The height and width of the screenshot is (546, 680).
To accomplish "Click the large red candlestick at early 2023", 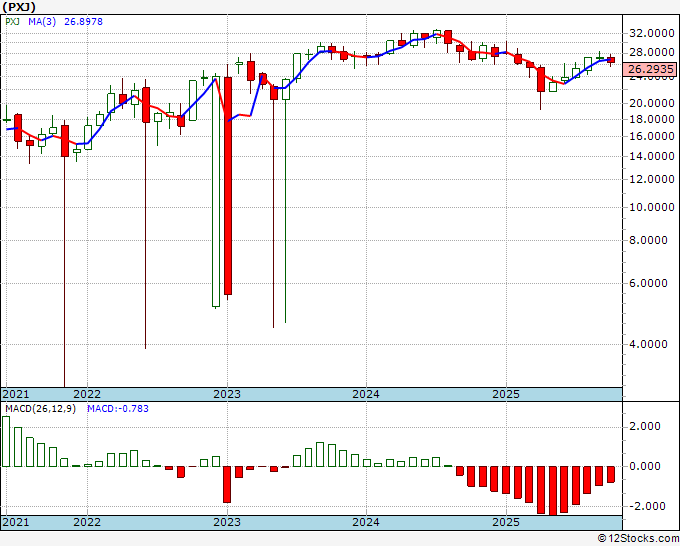I will pyautogui.click(x=228, y=186).
